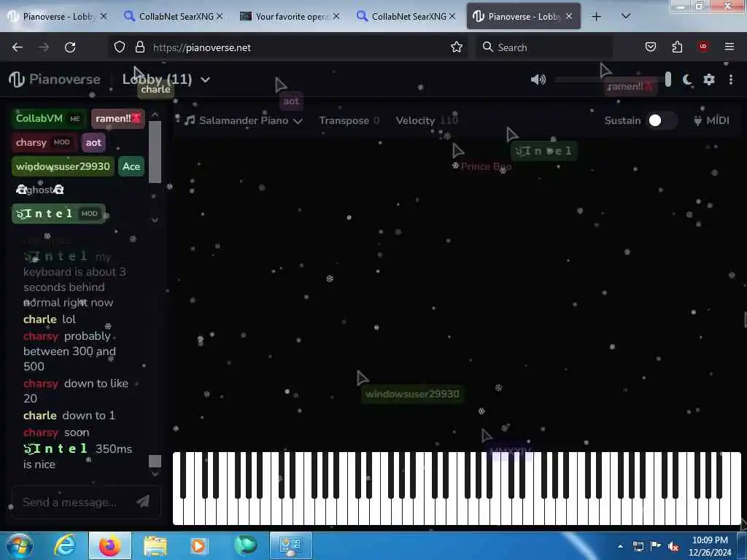Click the uBlock Origin extension icon
This screenshot has width=747, height=560.
tap(703, 47)
